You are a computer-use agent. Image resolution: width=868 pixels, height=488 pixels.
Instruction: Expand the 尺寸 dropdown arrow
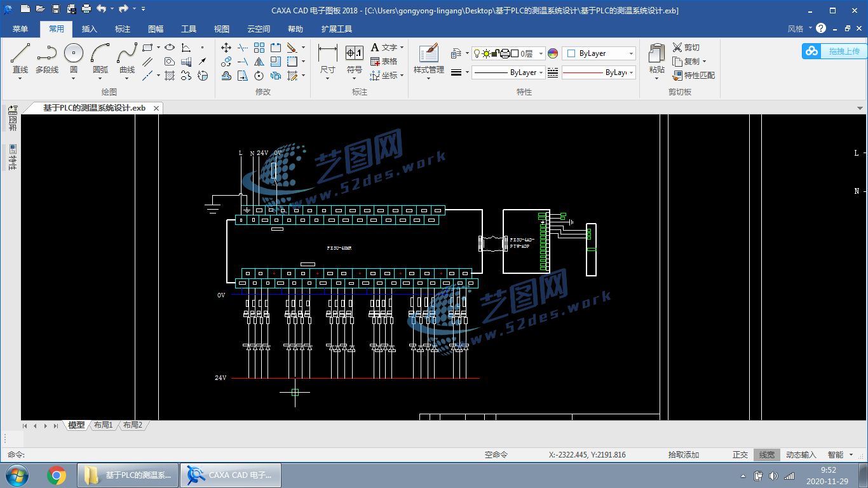(328, 79)
